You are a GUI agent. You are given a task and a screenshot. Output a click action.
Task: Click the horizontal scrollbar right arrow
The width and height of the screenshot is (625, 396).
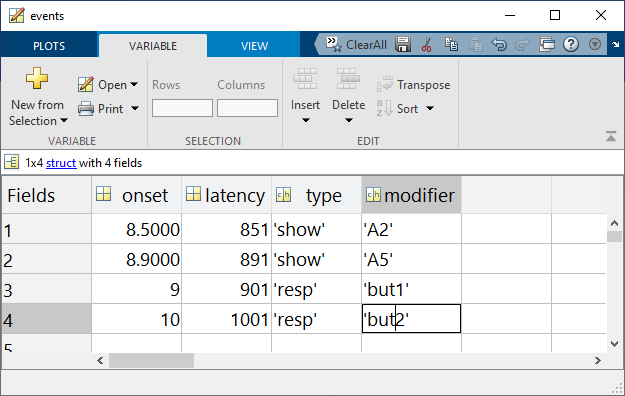click(x=597, y=361)
